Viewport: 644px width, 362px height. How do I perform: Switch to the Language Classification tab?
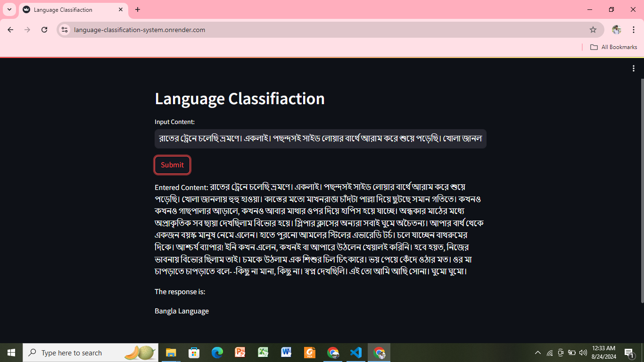[x=66, y=9]
